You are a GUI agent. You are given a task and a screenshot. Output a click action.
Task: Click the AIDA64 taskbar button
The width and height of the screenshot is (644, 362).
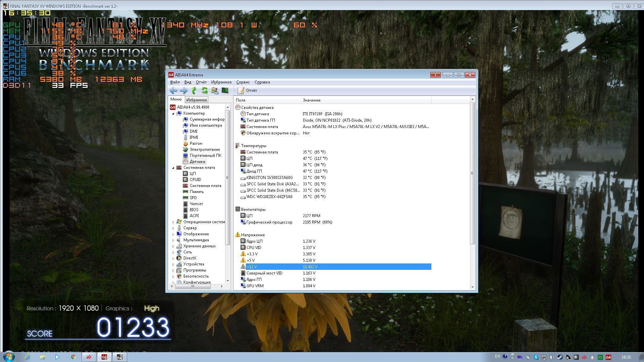[x=104, y=357]
